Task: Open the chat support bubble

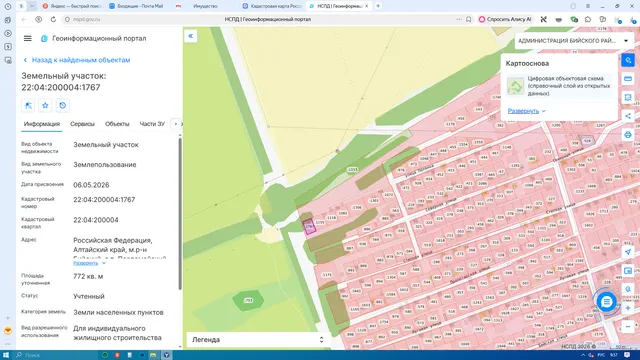Action: point(606,302)
